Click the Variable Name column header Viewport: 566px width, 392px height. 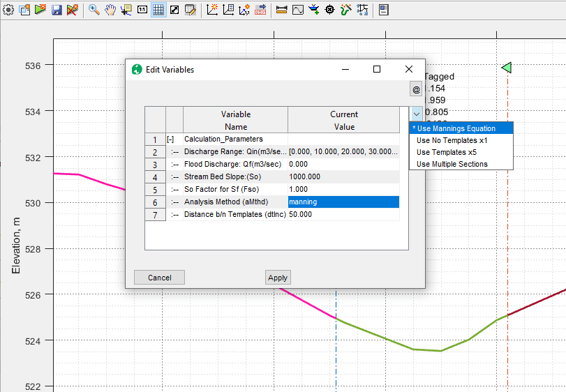pyautogui.click(x=235, y=120)
